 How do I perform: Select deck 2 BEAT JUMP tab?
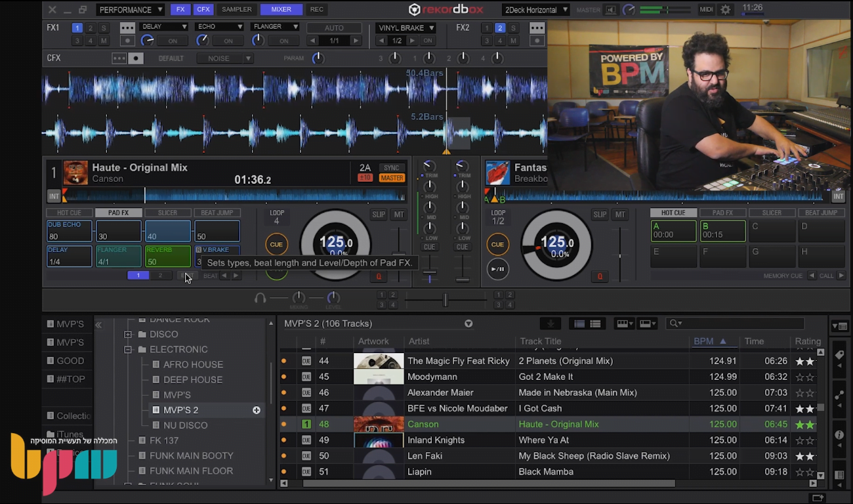click(x=821, y=213)
